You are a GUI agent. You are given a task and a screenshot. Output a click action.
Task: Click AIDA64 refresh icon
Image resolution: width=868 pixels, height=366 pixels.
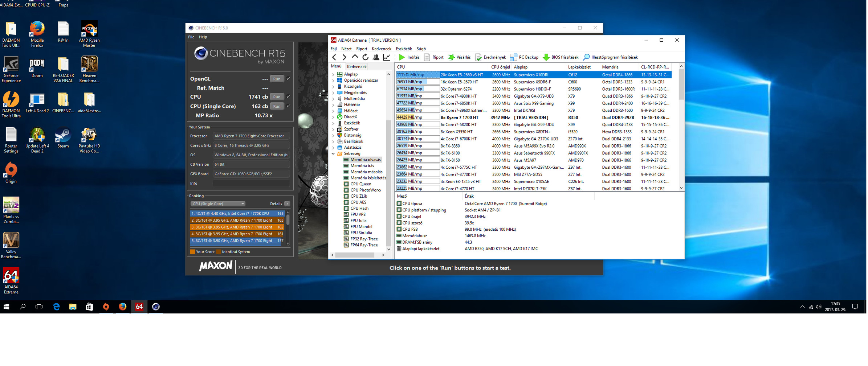366,57
